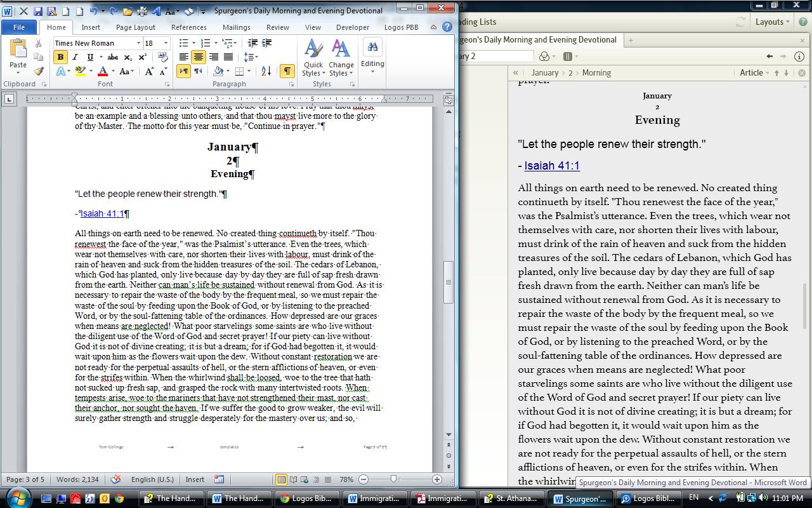Click Logos resource information icon

pyautogui.click(x=799, y=57)
